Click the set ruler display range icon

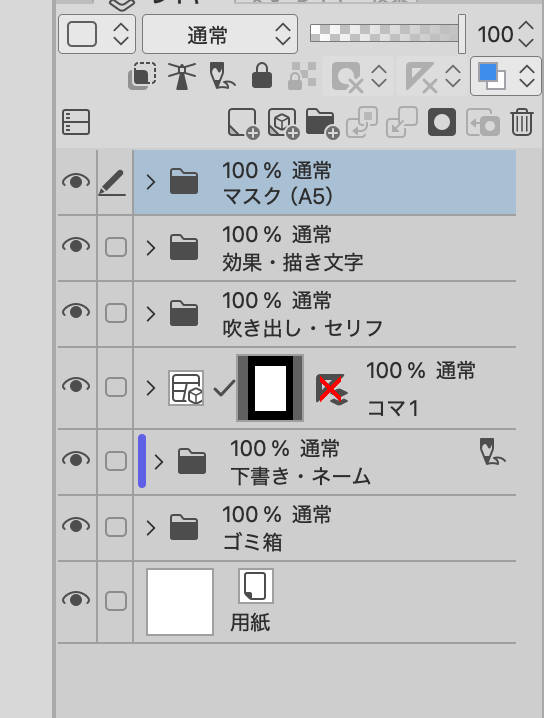421,77
